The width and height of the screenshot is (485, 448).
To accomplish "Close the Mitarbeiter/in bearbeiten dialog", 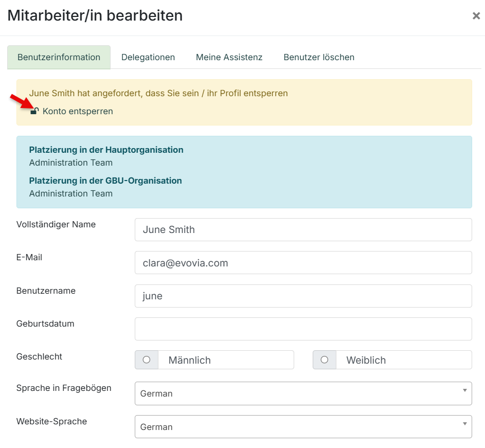I will click(476, 16).
